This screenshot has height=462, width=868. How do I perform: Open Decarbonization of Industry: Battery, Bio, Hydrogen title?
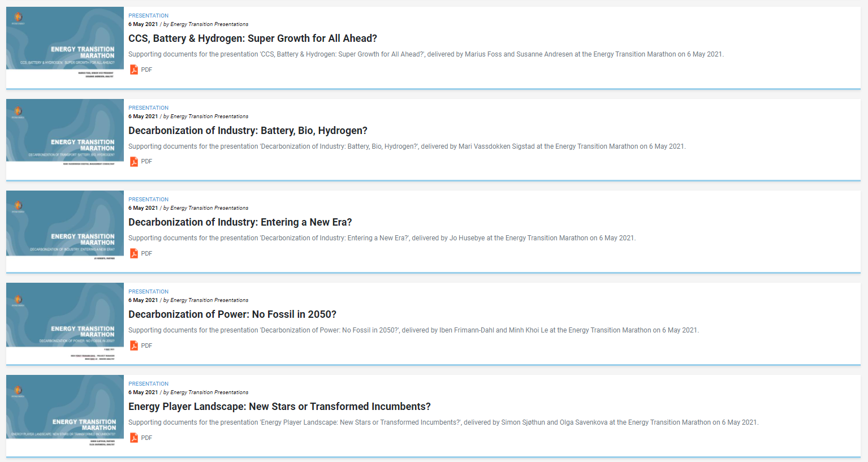point(248,131)
